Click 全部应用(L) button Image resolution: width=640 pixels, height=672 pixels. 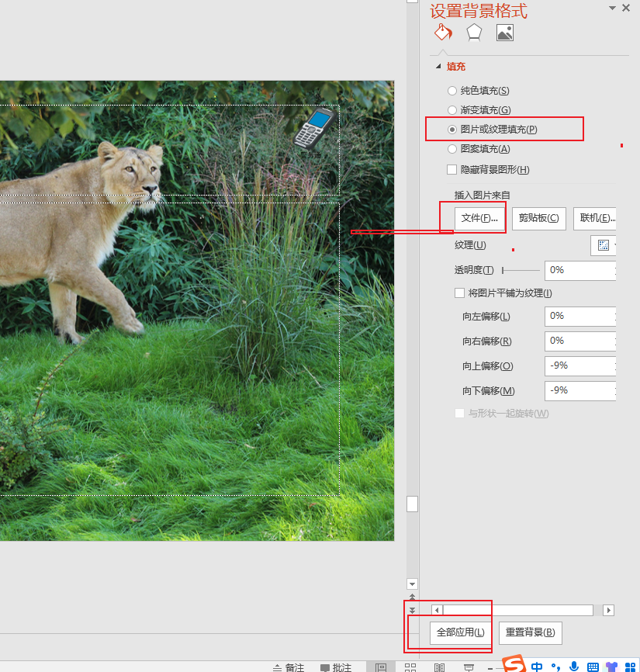click(460, 633)
